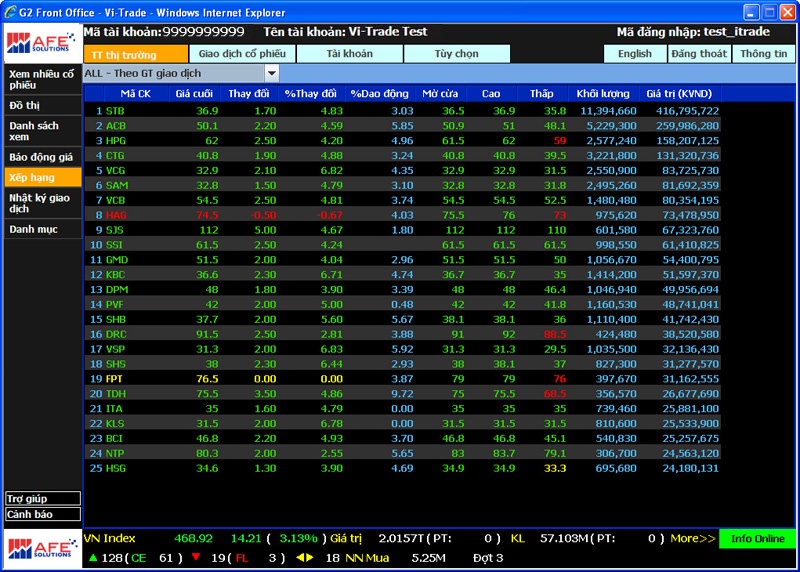Select stock code SAM in row 6
The image size is (800, 572).
coord(117,185)
